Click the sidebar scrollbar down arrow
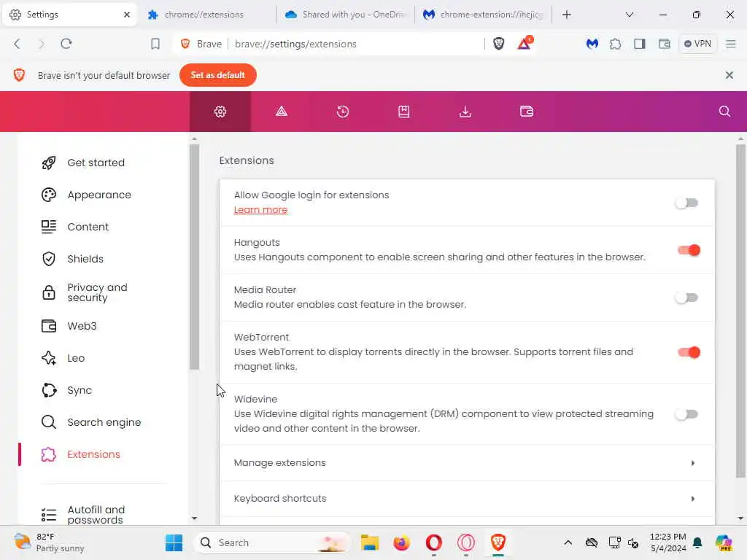 point(194,518)
